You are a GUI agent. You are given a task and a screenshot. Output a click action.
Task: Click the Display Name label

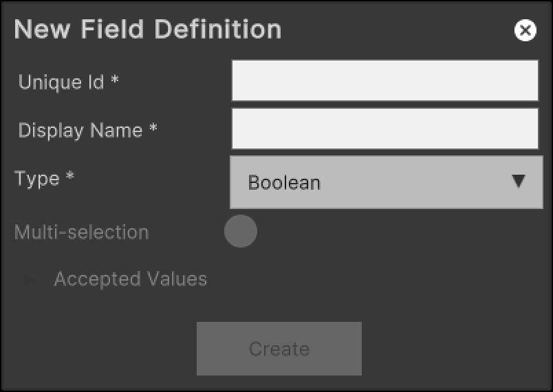tap(80, 131)
